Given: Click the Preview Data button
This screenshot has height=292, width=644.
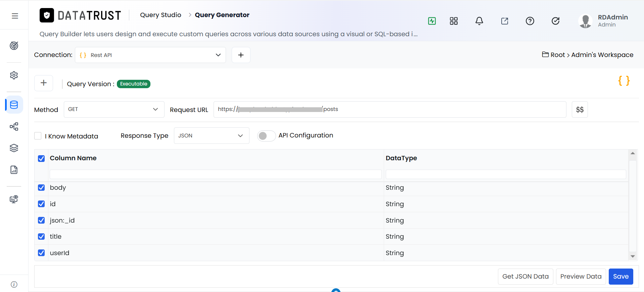Looking at the screenshot, I should click(x=581, y=277).
